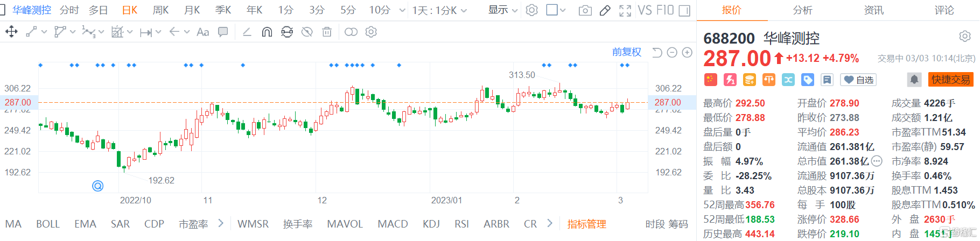Screen dimensions: 980x241
Task: Select the chart forecast measurement tool
Action: [117, 32]
